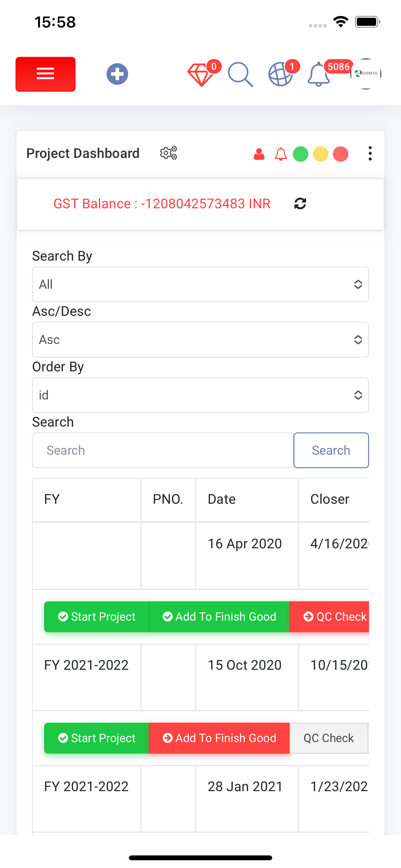Click the red user icon in dashboard header
The image size is (401, 868).
click(259, 154)
